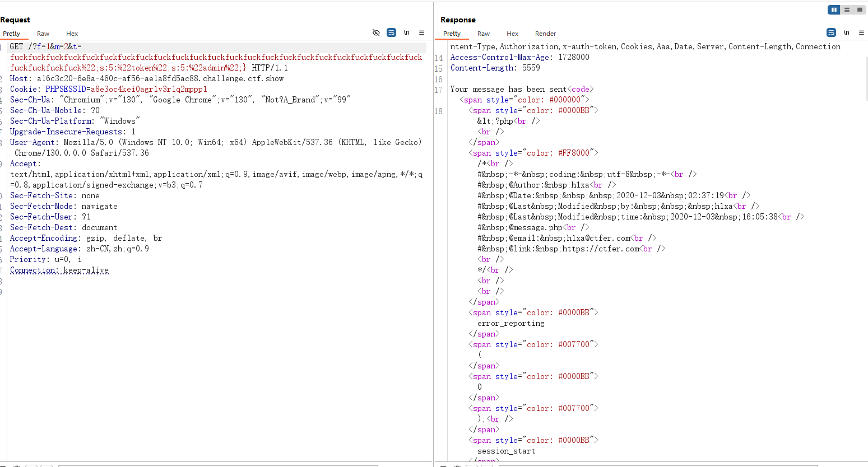Click the Sec-Fetch-Mode header
The width and height of the screenshot is (868, 467).
(63, 206)
